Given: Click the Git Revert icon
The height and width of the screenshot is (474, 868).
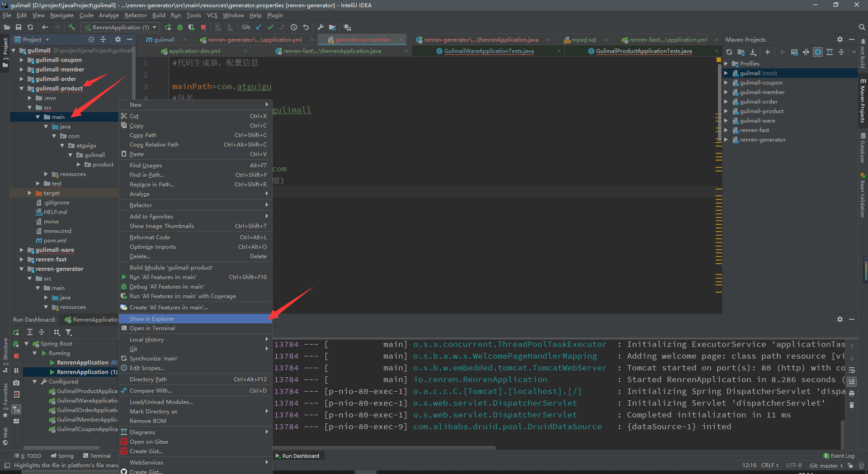Looking at the screenshot, I should (306, 27).
